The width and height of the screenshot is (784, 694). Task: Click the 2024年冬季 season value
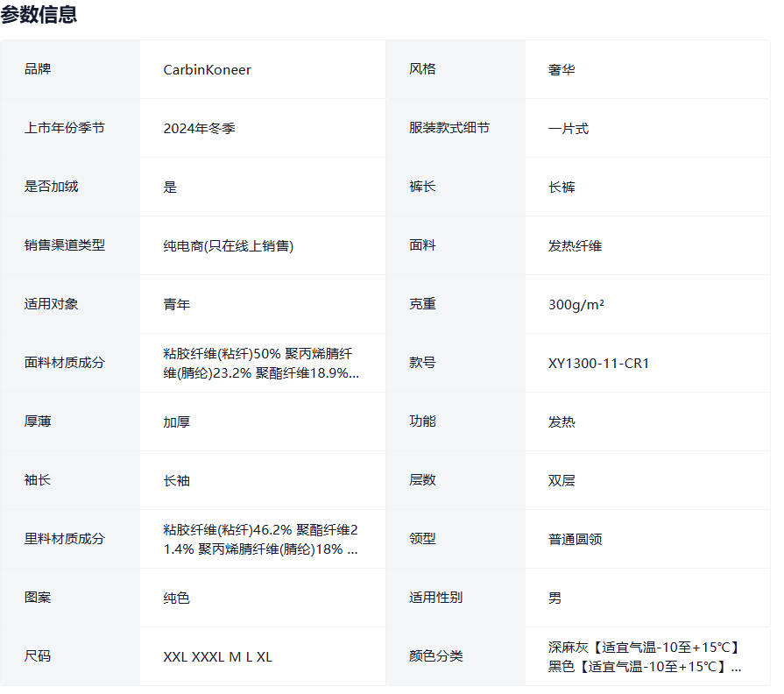click(x=199, y=129)
